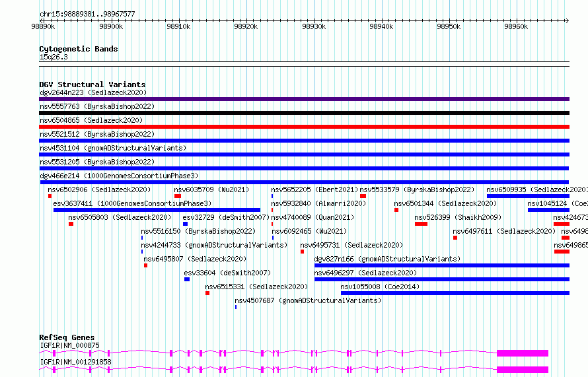Select the blue esv3637411 variant bar

point(157,210)
